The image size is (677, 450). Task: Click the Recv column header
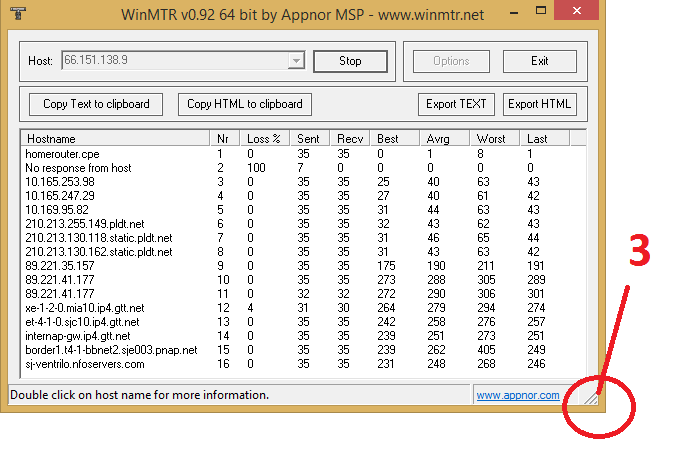tap(350, 139)
